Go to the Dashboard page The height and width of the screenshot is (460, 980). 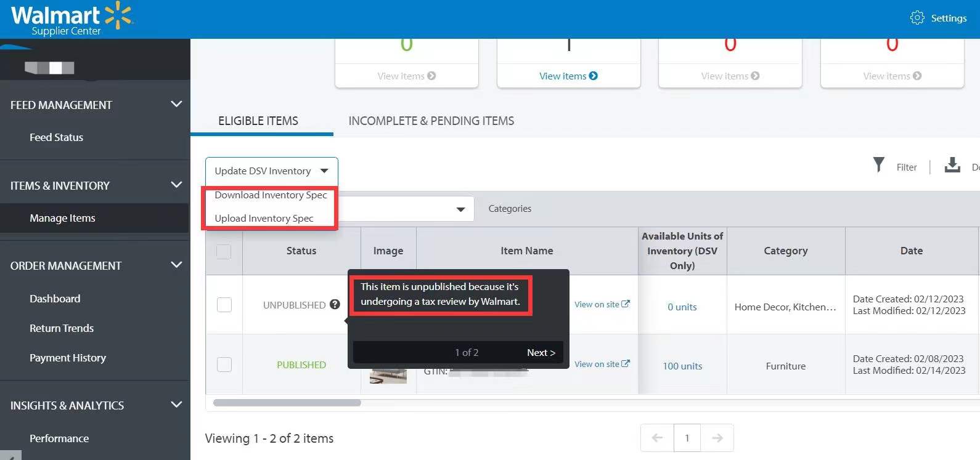(x=55, y=299)
